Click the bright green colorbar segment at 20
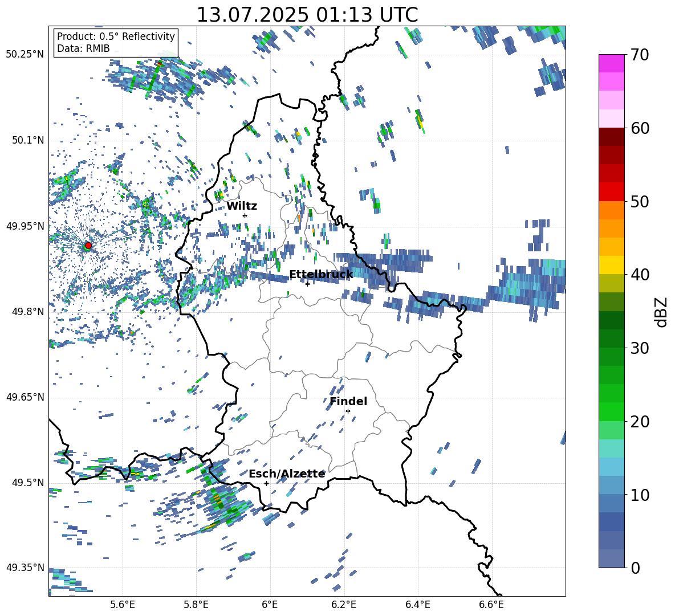The height and width of the screenshot is (616, 675). pos(611,411)
